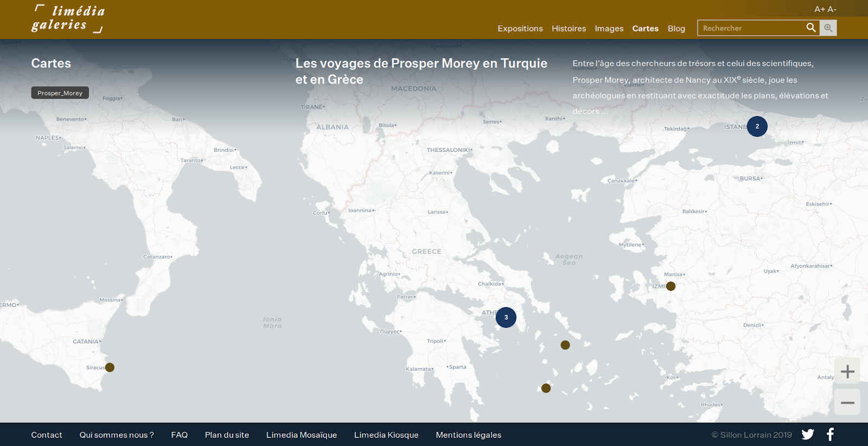Screen dimensions: 868x446
Task: Open advanced search zoom icon
Action: tap(828, 28)
